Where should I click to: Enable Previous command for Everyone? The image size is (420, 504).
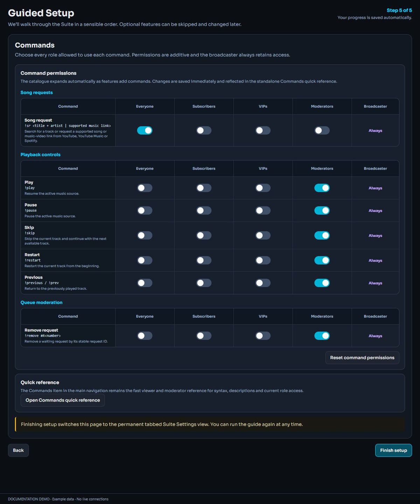(x=145, y=283)
